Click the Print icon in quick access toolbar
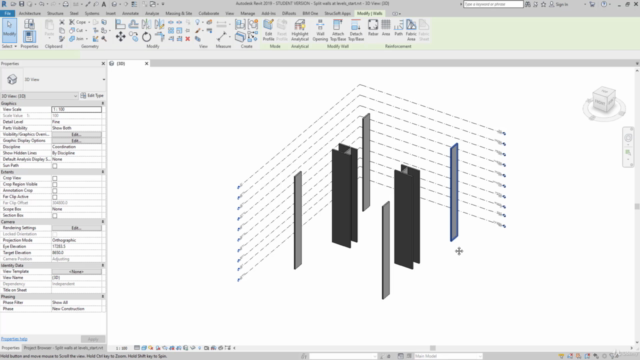This screenshot has width=640, height=360. [x=66, y=4]
